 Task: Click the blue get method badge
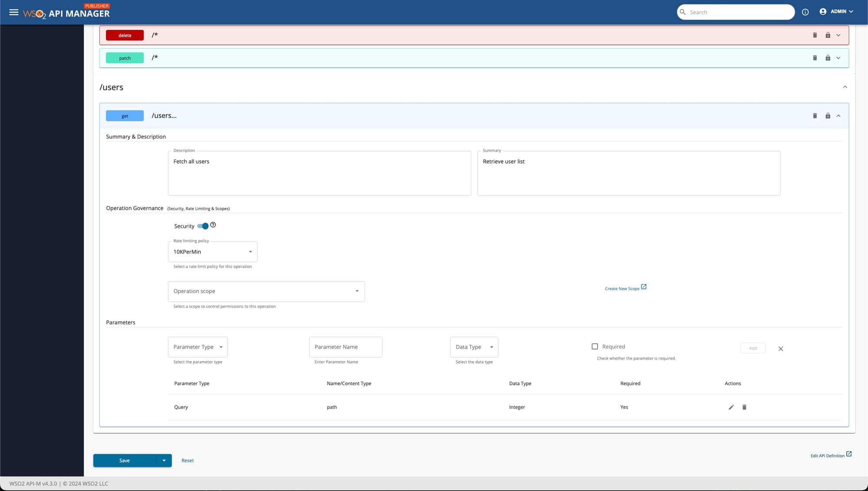coord(125,116)
